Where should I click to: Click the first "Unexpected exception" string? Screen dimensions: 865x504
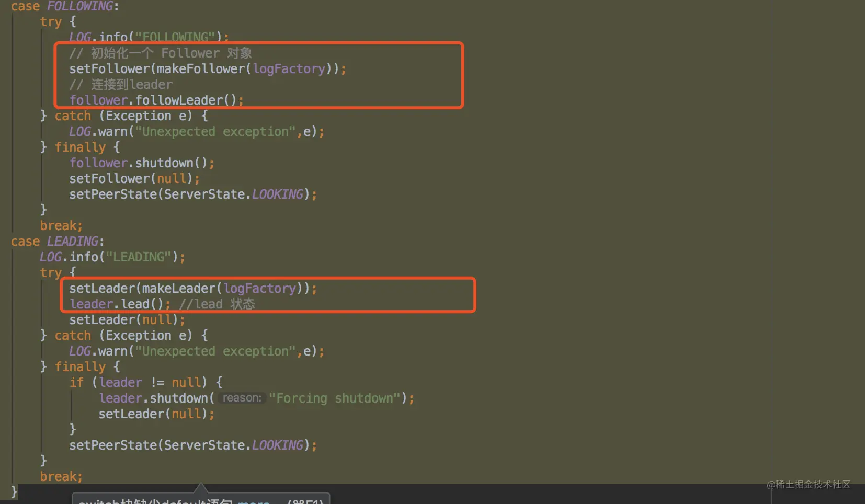point(215,131)
